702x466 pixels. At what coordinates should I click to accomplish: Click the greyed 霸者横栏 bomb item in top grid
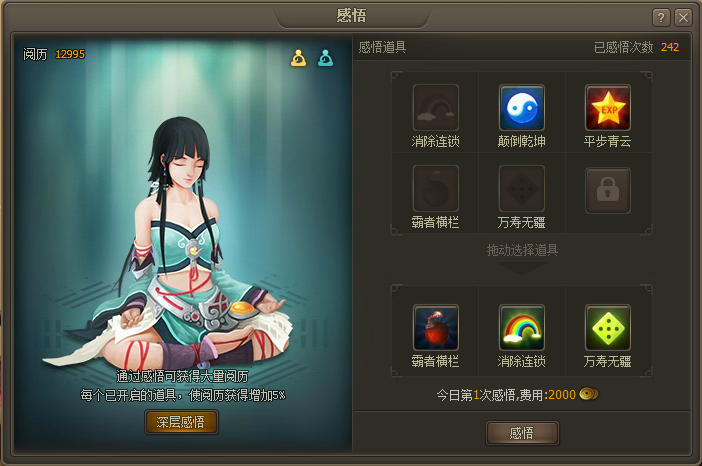436,188
